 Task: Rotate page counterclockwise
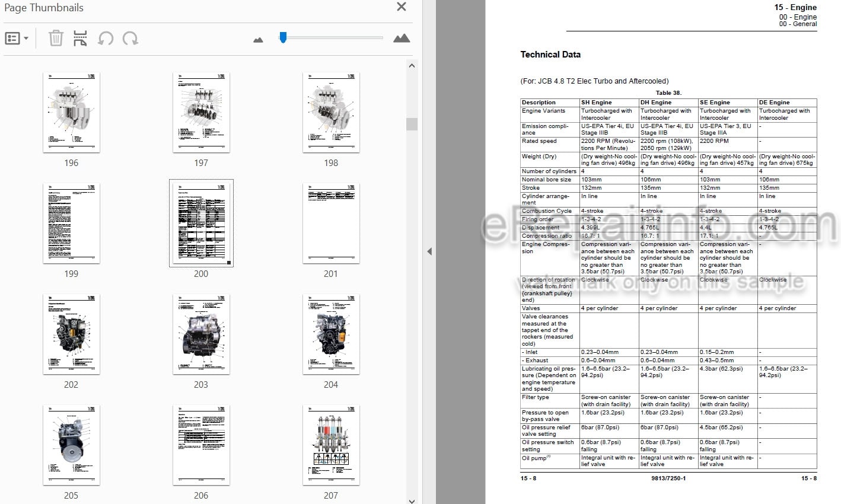106,39
